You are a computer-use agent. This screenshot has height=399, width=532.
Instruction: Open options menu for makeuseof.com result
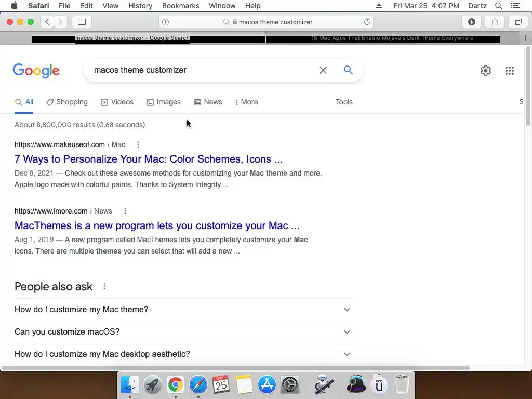coord(138,144)
